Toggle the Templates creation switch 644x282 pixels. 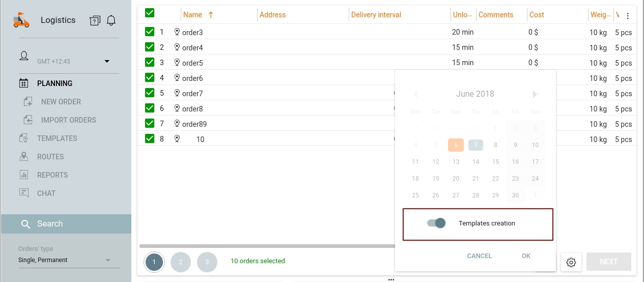(437, 223)
